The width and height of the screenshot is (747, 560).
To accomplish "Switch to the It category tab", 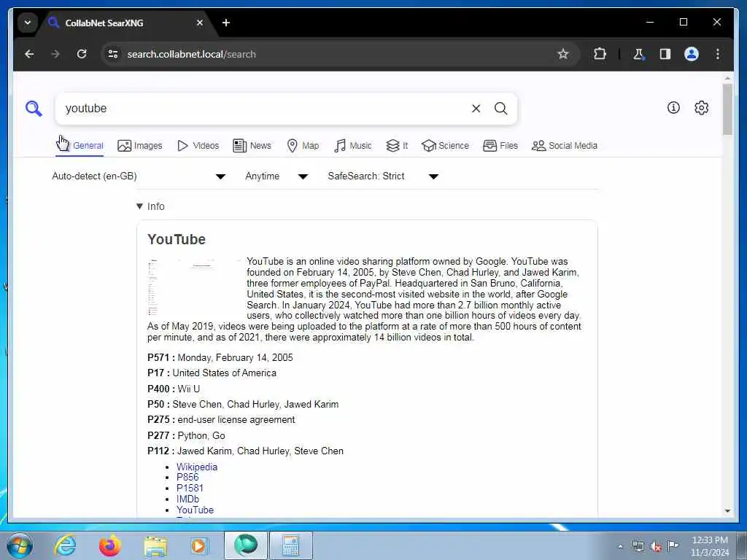I will point(397,146).
